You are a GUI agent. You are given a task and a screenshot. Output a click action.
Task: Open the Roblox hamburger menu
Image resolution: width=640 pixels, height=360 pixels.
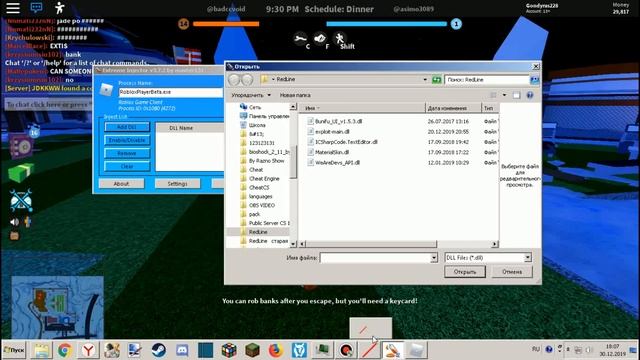pos(13,7)
